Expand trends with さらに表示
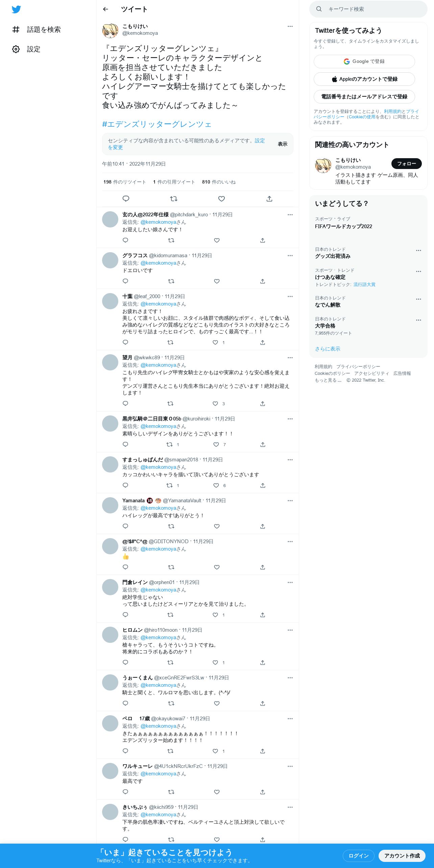The image size is (434, 868). pyautogui.click(x=328, y=349)
